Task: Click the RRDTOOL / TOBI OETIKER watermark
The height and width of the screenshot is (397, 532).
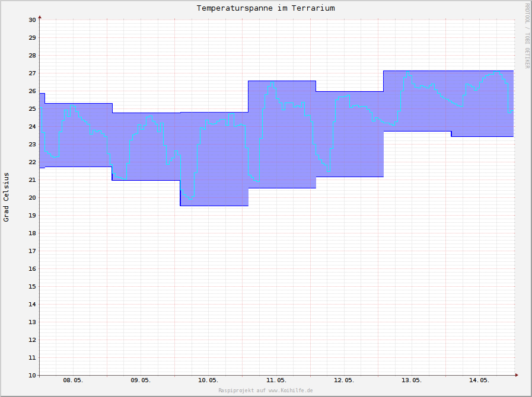Action: pyautogui.click(x=526, y=36)
